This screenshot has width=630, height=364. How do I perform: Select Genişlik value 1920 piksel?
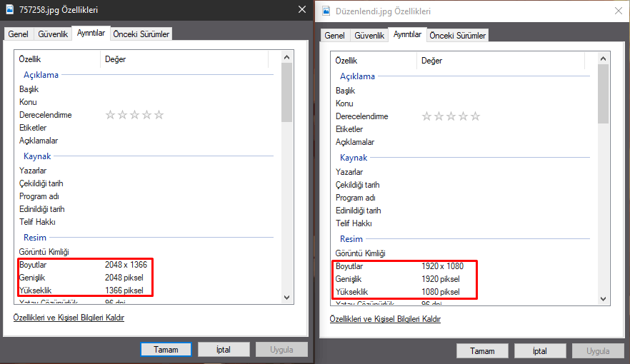440,279
